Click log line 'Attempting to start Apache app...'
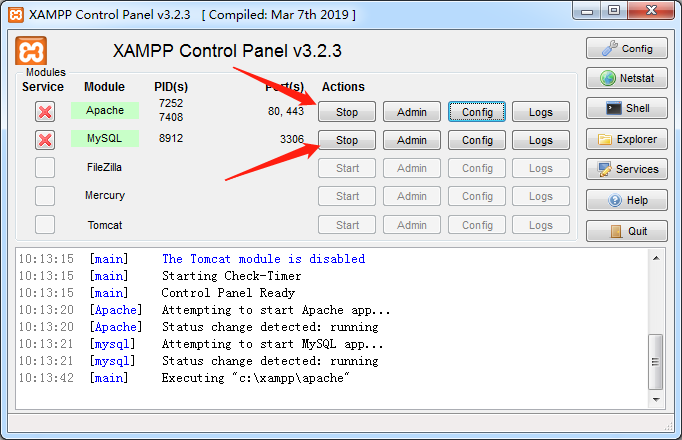682x440 pixels. (276, 310)
